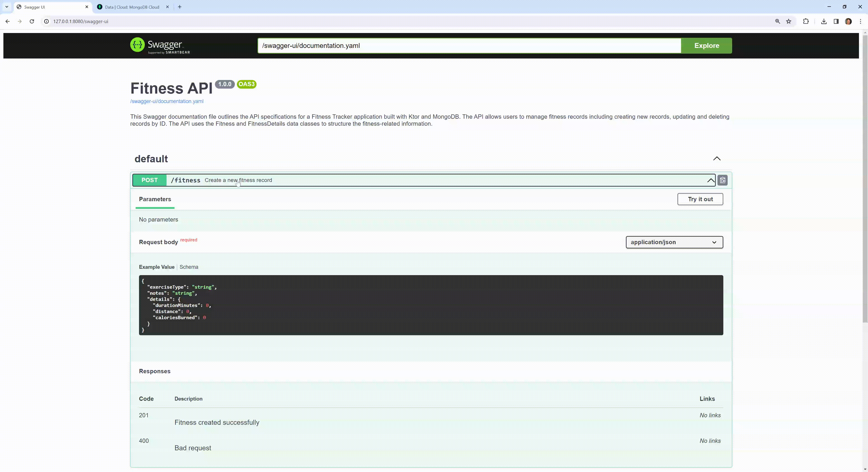Image resolution: width=868 pixels, height=472 pixels.
Task: Collapse the default section chevron
Action: (x=717, y=159)
